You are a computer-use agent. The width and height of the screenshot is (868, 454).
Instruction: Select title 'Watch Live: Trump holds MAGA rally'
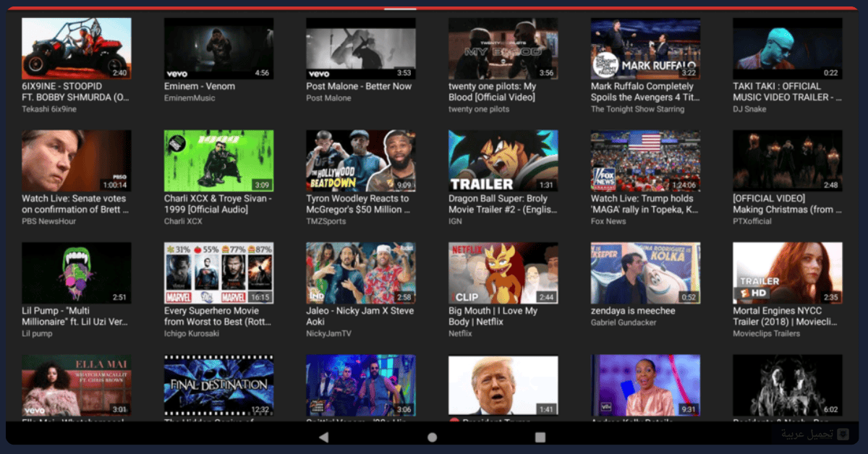[644, 204]
